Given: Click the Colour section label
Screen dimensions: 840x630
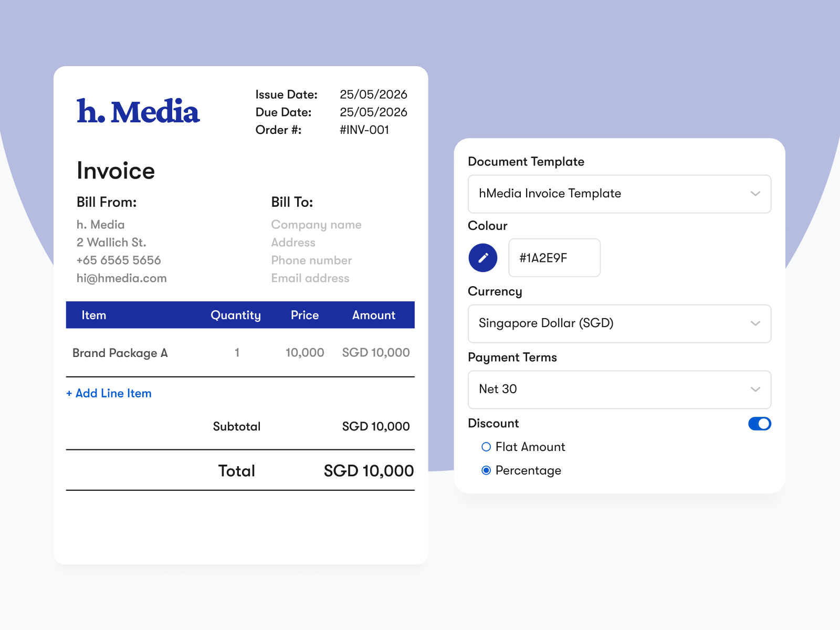Looking at the screenshot, I should click(x=488, y=226).
